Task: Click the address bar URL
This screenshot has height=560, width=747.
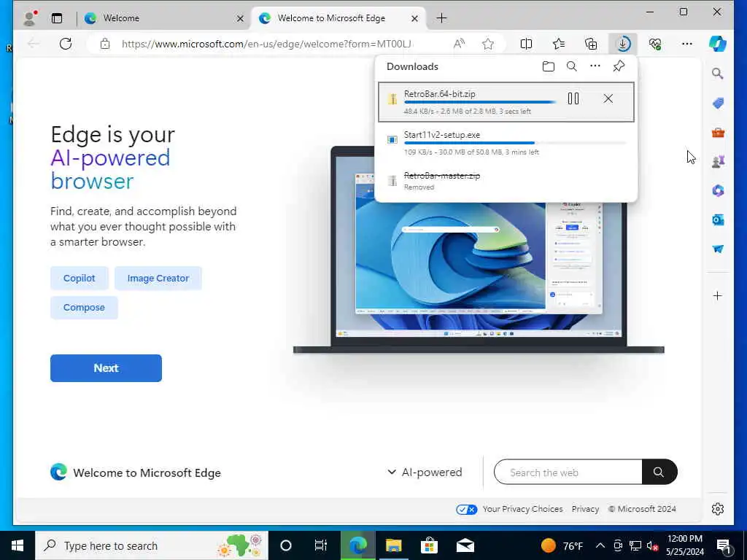Action: (x=266, y=44)
